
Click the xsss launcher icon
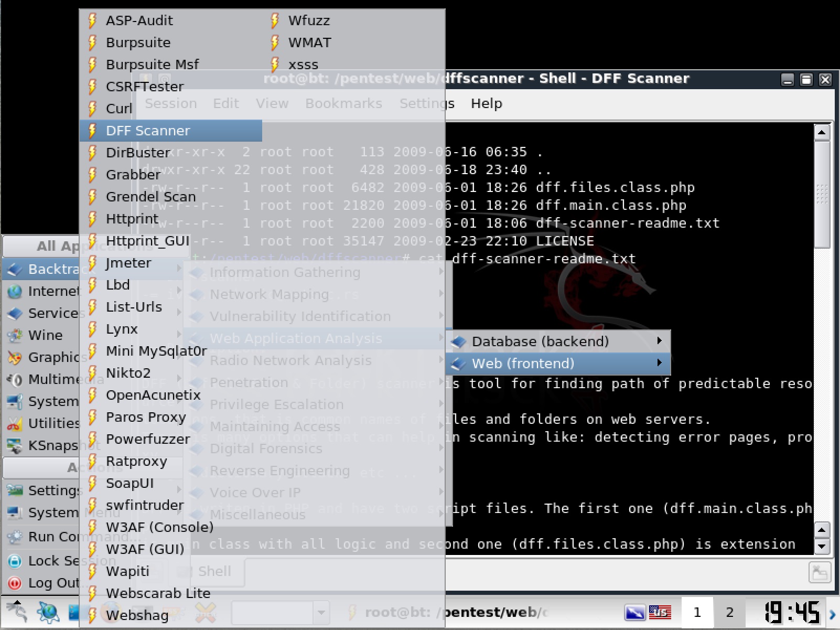pyautogui.click(x=275, y=65)
